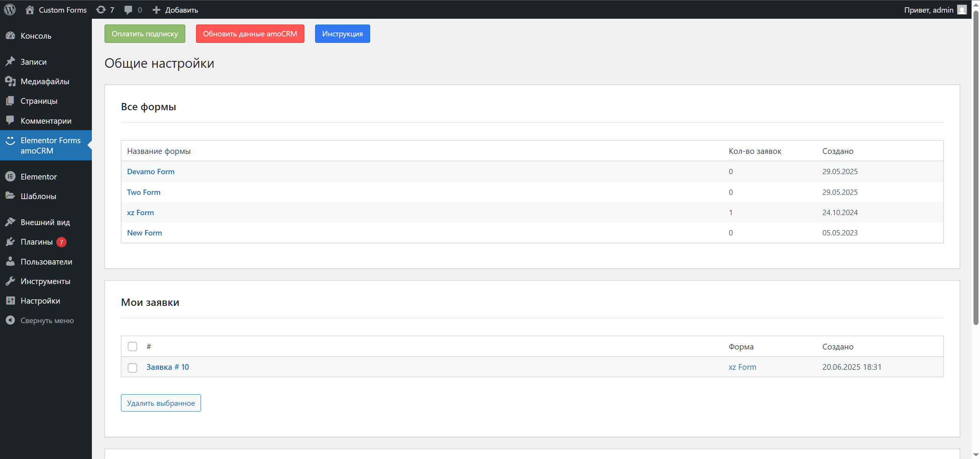The width and height of the screenshot is (980, 459).
Task: Click the WordPress logo in the admin bar
Action: 10,10
